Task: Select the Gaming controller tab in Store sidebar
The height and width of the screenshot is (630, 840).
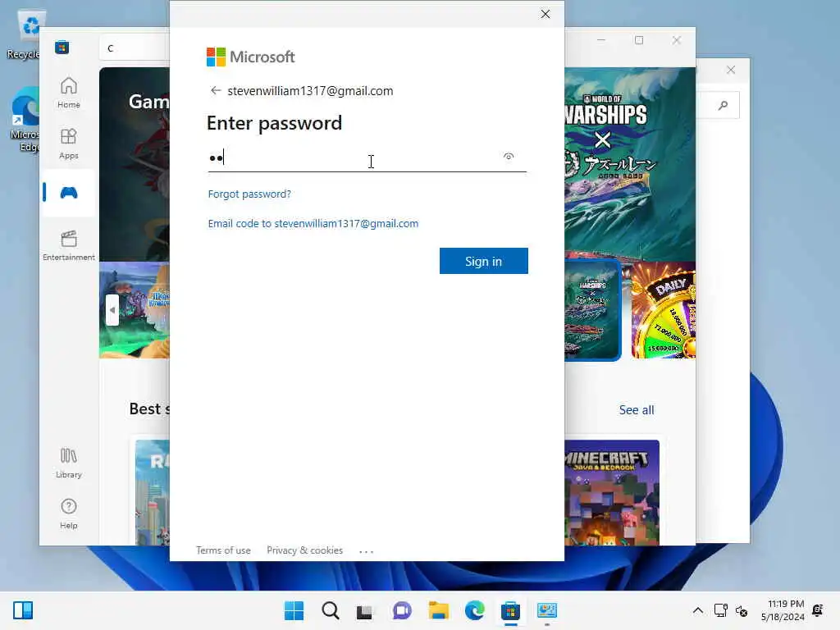Action: click(x=69, y=193)
